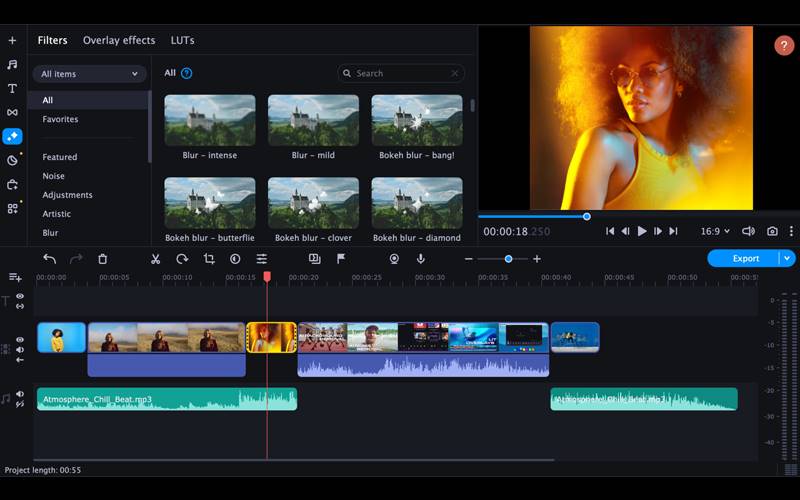Switch to the LUTs tab
The width and height of the screenshot is (800, 500).
click(x=182, y=41)
